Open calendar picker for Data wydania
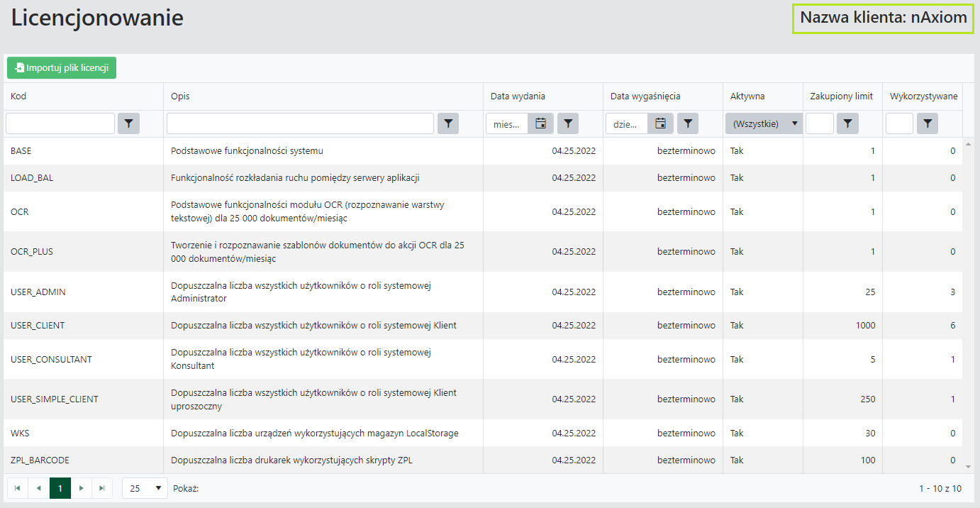980x508 pixels. point(540,123)
